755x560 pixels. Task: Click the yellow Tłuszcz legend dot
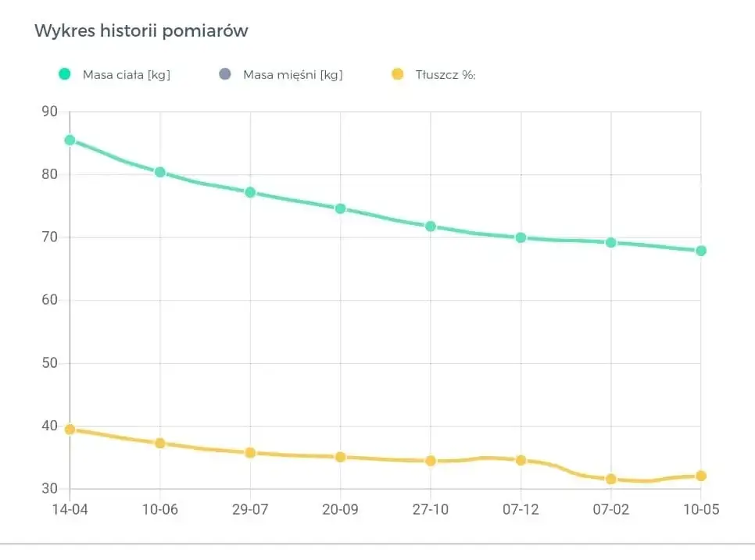coord(397,74)
